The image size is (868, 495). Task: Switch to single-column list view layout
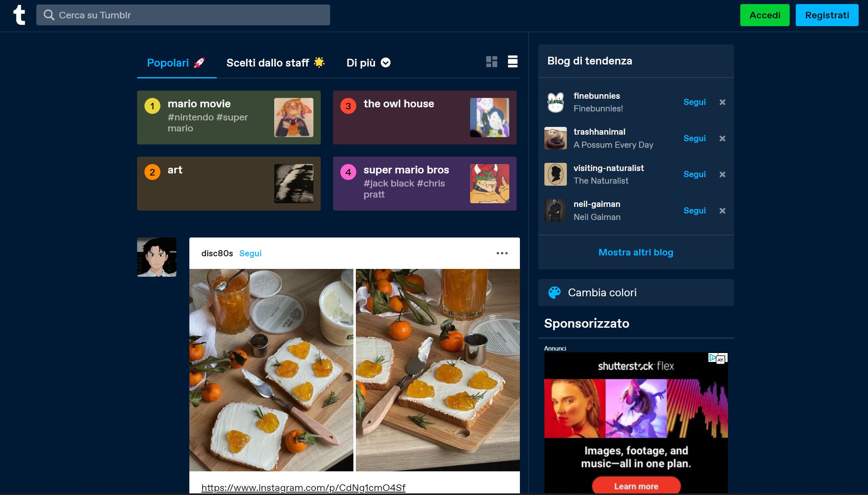point(513,62)
